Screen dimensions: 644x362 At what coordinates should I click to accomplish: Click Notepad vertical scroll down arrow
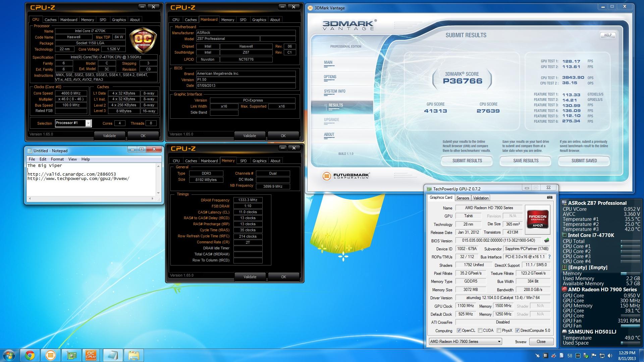pos(158,193)
